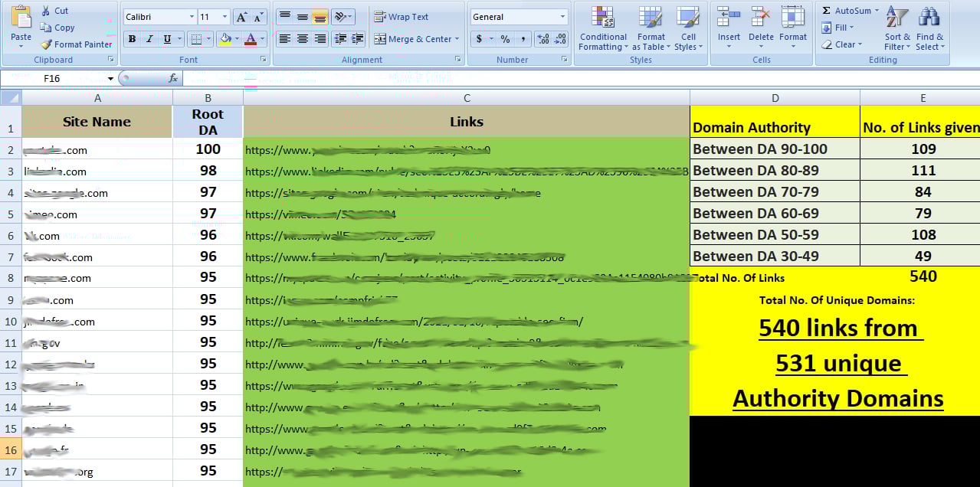980x487 pixels.
Task: Click the Name Box showing F16
Action: [x=52, y=79]
